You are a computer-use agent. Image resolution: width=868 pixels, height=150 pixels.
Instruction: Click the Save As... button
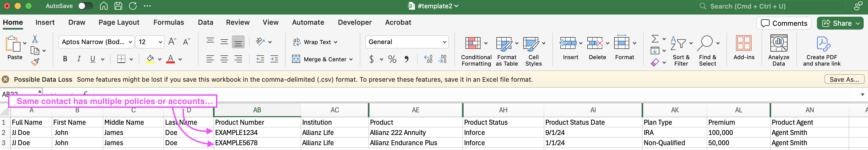pos(844,79)
